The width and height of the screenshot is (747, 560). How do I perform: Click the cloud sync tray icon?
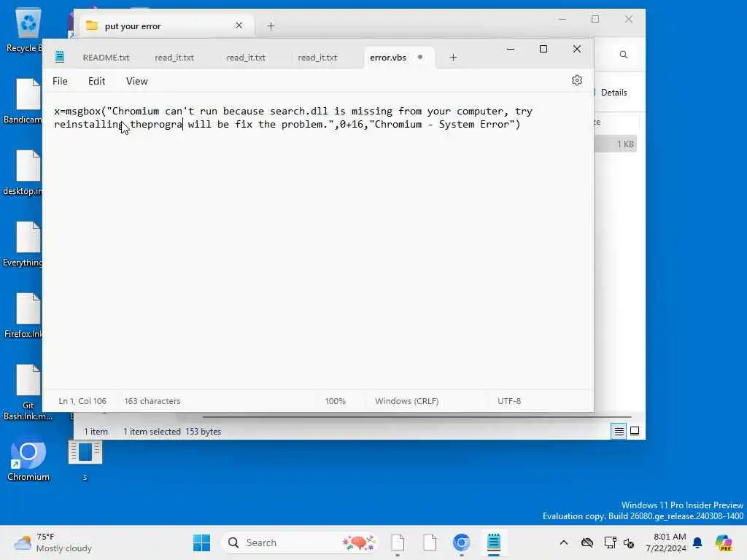pos(587,542)
